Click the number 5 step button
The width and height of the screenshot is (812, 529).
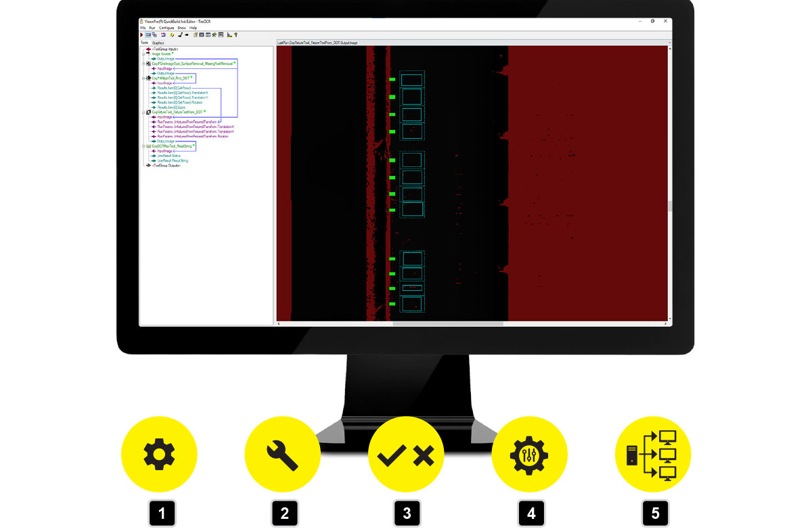(654, 513)
